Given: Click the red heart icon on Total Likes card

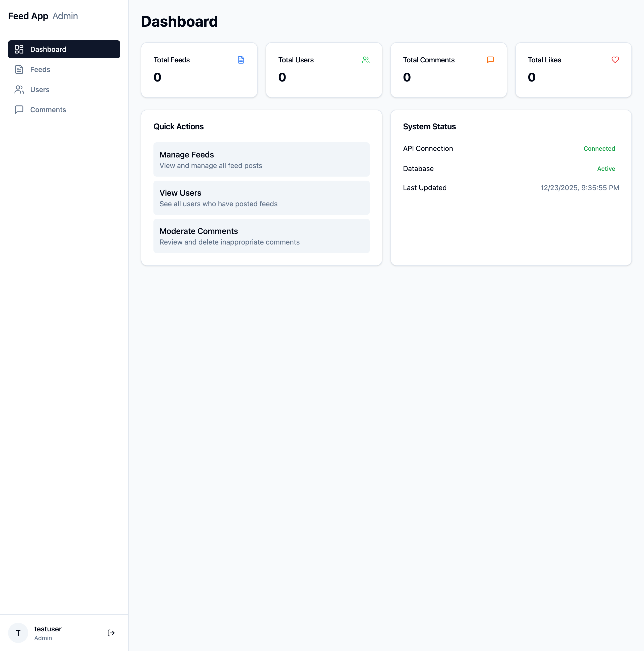Looking at the screenshot, I should click(x=615, y=60).
